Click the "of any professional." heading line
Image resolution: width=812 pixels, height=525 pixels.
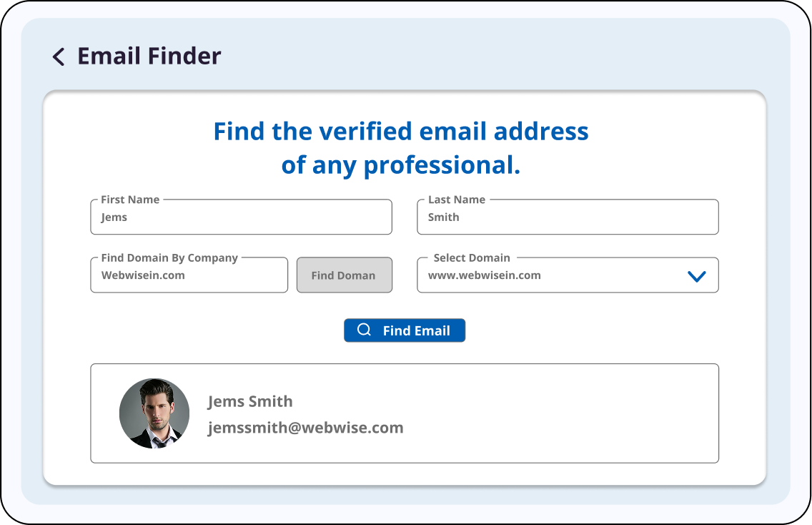click(400, 165)
